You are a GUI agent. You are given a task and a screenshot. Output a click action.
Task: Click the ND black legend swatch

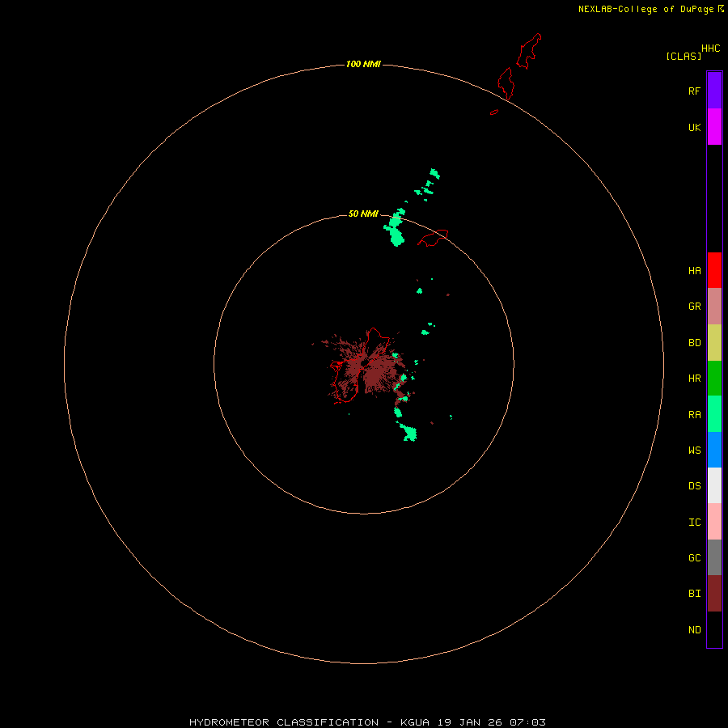(x=714, y=629)
